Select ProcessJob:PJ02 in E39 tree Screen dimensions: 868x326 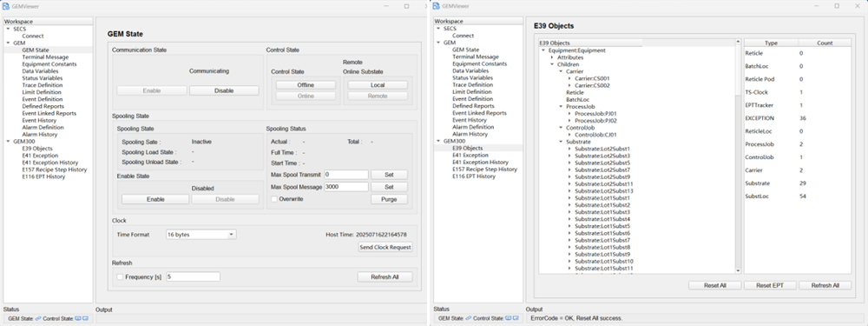pyautogui.click(x=595, y=121)
